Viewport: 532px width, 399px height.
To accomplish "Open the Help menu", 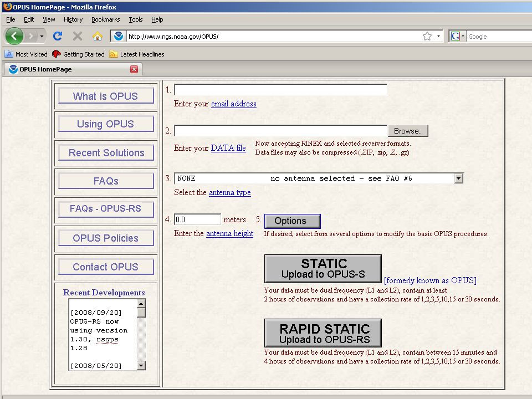I will pyautogui.click(x=157, y=19).
